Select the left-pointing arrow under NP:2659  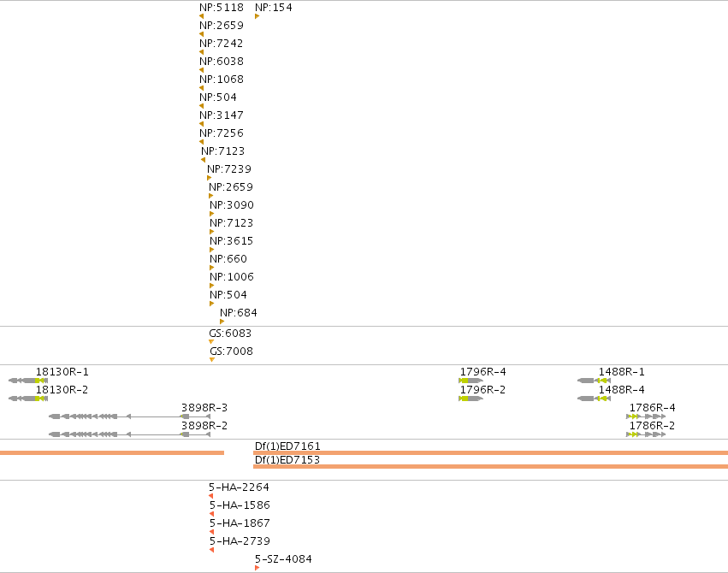[202, 34]
